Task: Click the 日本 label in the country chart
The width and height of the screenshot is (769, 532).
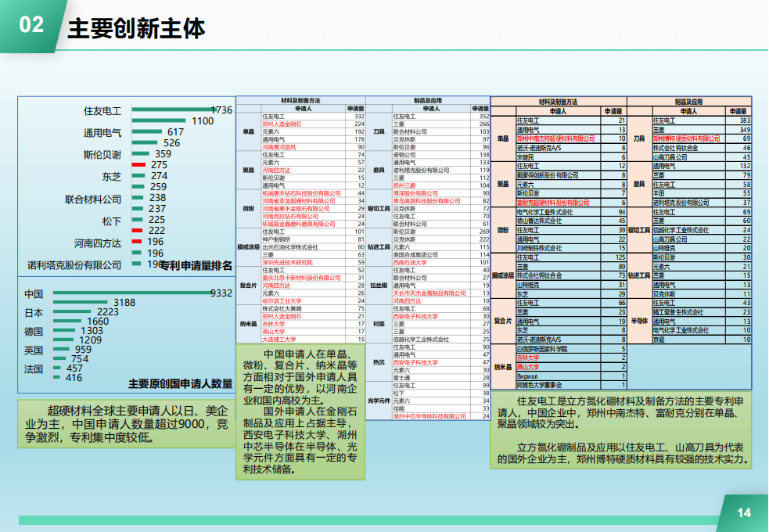Action: click(34, 312)
